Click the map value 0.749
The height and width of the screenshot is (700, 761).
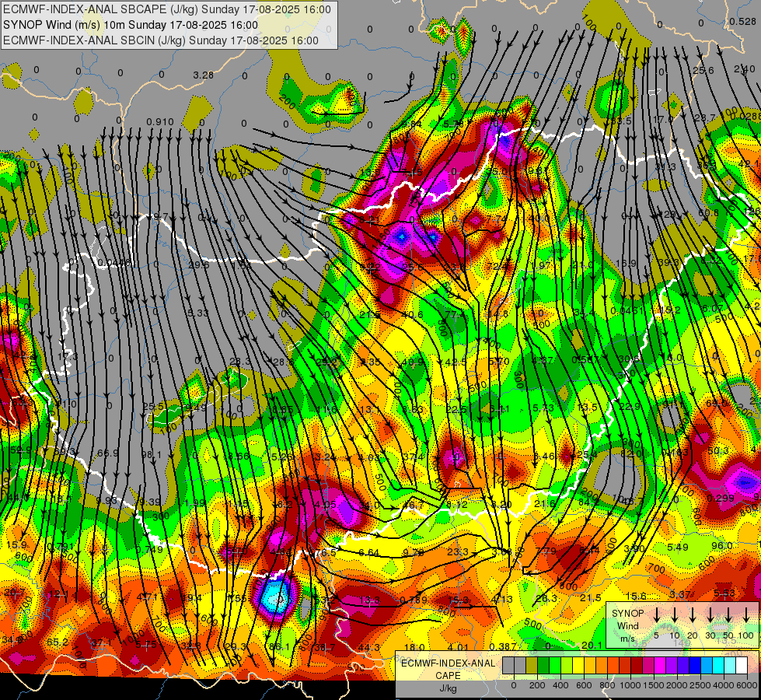(x=149, y=549)
